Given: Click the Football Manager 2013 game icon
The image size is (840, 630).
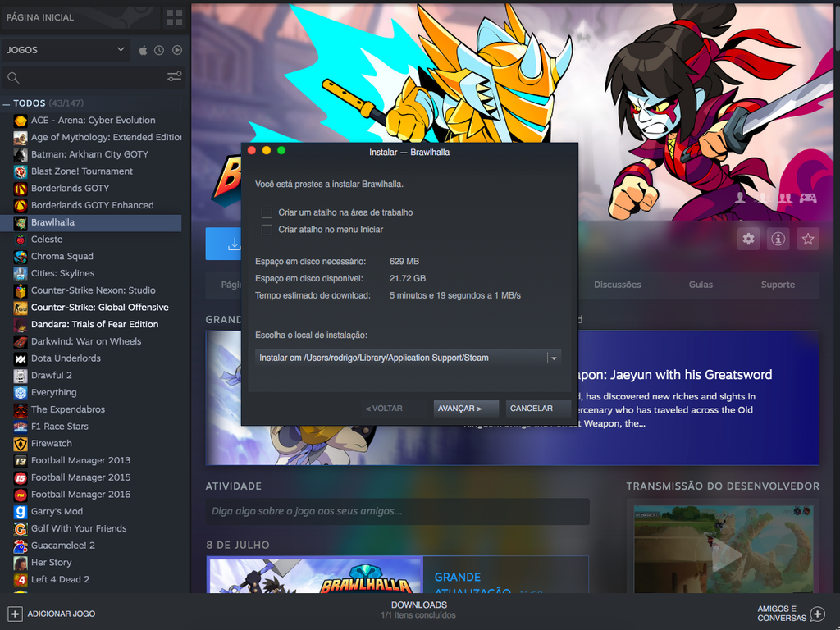Looking at the screenshot, I should (x=21, y=461).
